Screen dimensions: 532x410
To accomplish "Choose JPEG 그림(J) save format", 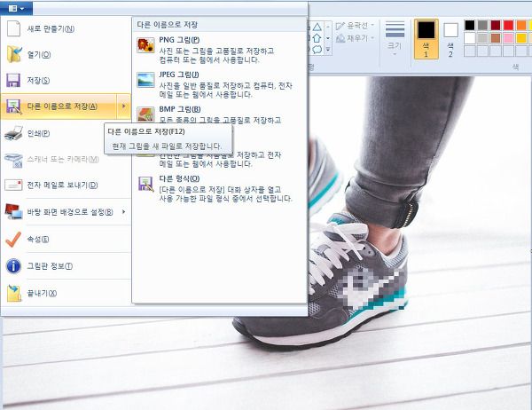I will (x=219, y=84).
